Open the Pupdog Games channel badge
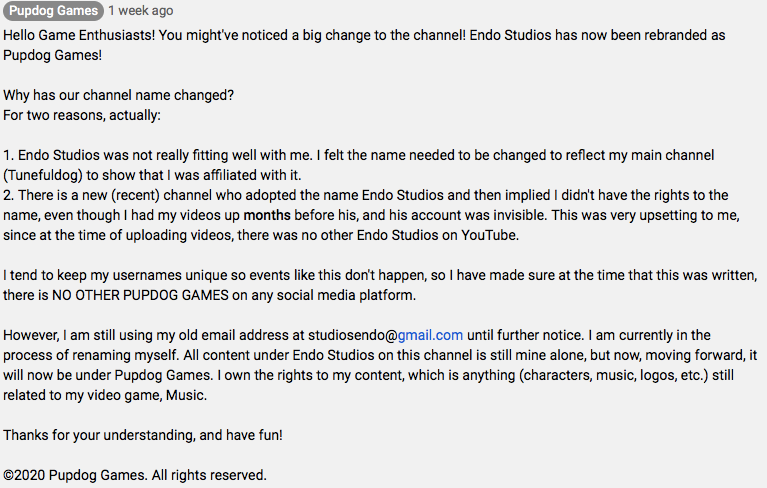Viewport: 767px width, 488px height. click(53, 11)
